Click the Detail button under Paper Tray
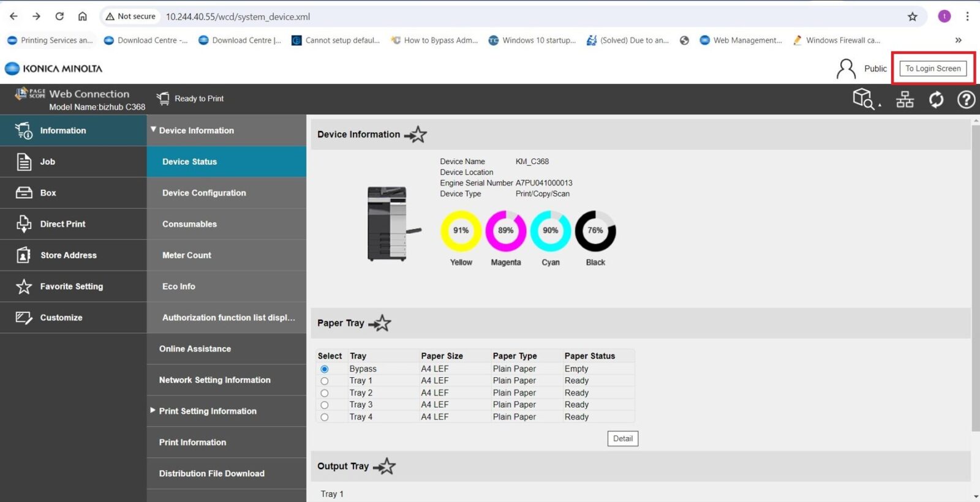 coord(622,438)
